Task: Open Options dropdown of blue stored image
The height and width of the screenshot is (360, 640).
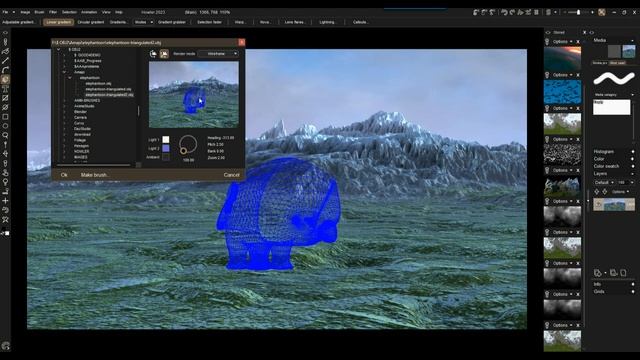Action: point(562,75)
